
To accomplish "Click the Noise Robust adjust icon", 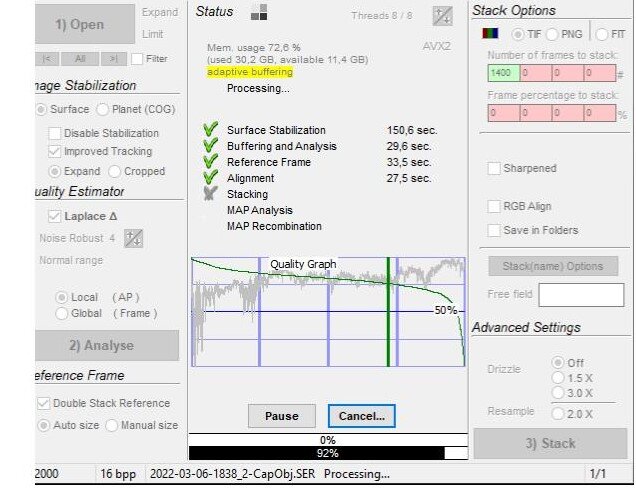I will pyautogui.click(x=133, y=238).
